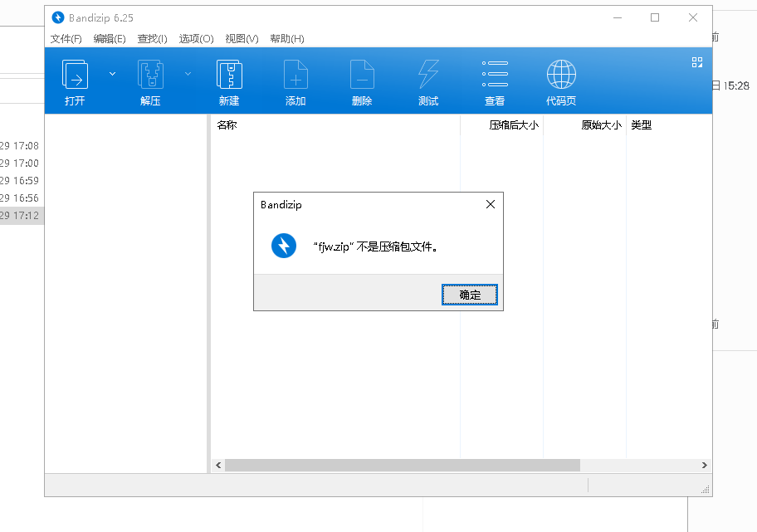Click the Delete (删除) toolbar icon

(362, 75)
